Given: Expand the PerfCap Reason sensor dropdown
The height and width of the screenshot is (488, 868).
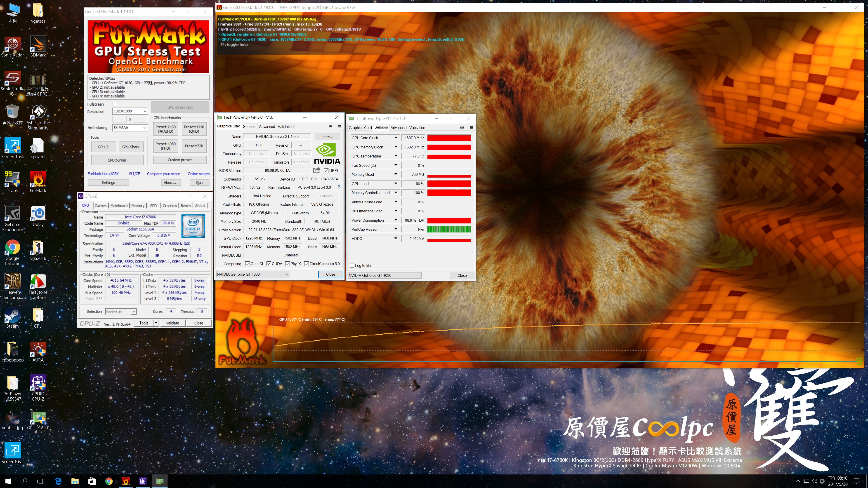Looking at the screenshot, I should click(396, 229).
